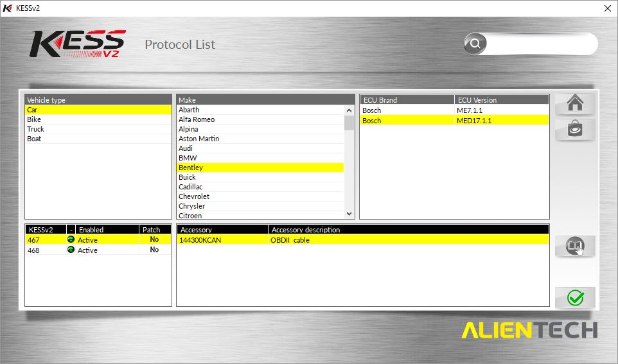This screenshot has height=364, width=618.
Task: Select Bosch ME7.1.1 ECU row
Action: (454, 110)
